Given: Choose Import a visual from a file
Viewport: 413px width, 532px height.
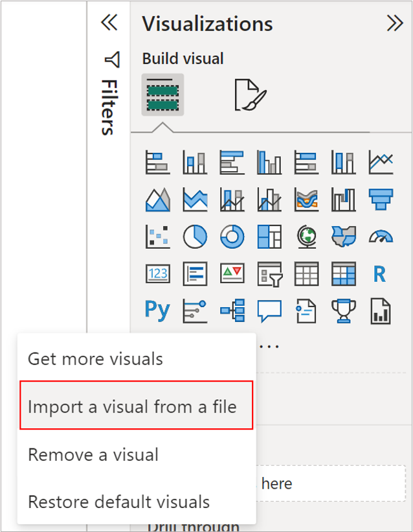Looking at the screenshot, I should (133, 406).
